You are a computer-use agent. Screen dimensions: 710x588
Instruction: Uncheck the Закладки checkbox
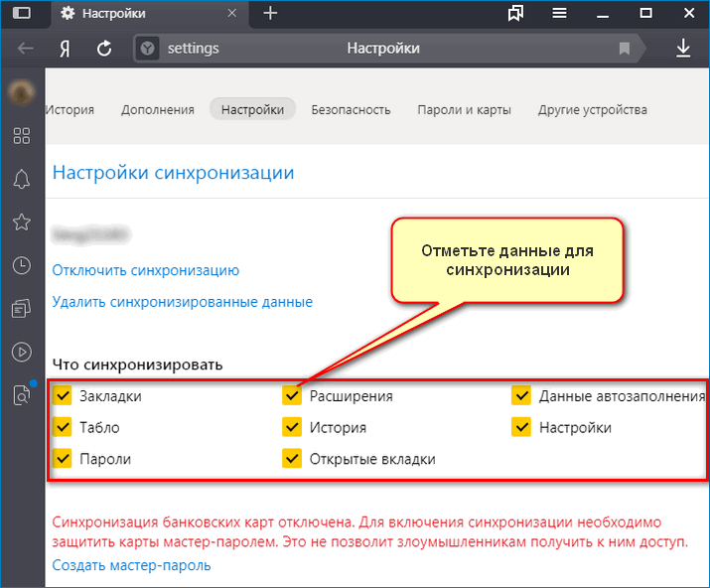coord(63,395)
